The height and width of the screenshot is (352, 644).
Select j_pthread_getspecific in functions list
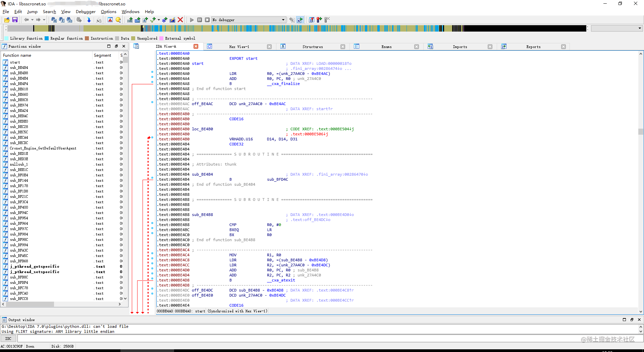pyautogui.click(x=35, y=266)
